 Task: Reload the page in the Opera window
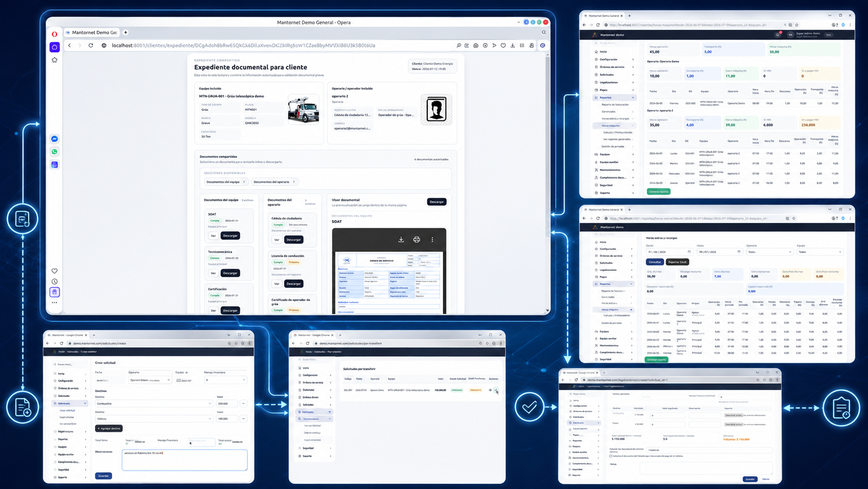click(x=91, y=45)
